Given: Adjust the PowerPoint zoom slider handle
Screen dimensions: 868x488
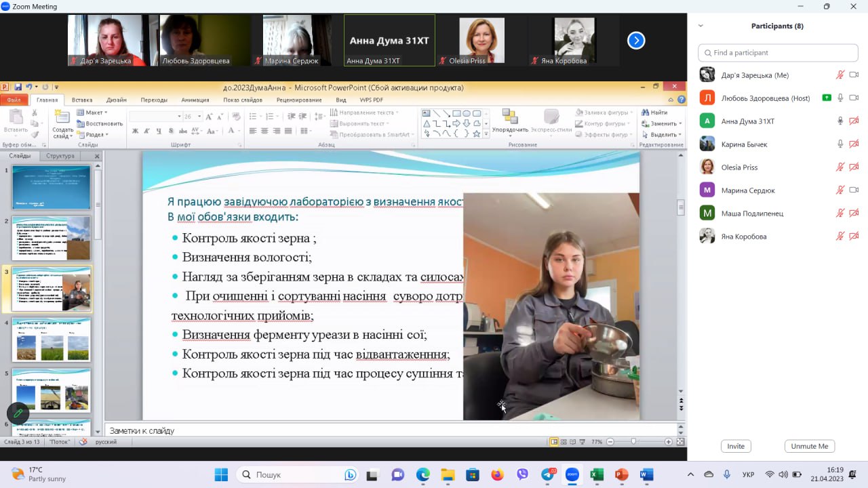Looking at the screenshot, I should pos(633,442).
